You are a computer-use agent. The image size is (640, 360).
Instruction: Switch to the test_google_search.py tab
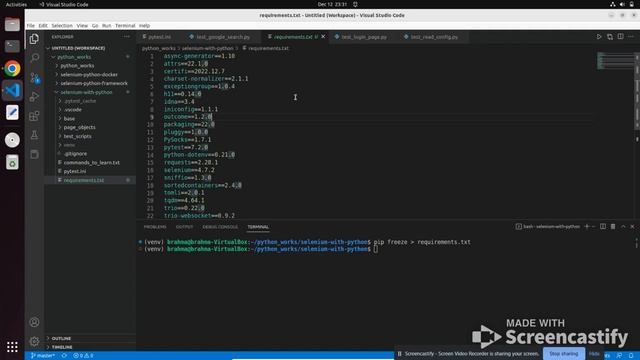tap(222, 37)
